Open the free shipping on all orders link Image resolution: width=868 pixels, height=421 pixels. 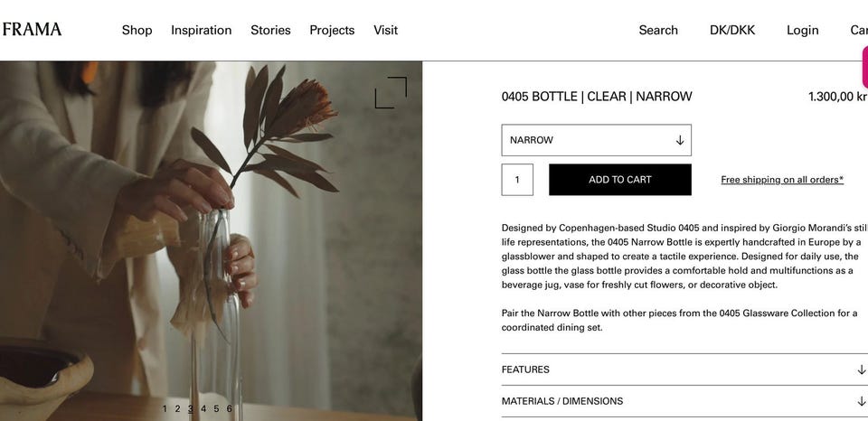point(781,180)
